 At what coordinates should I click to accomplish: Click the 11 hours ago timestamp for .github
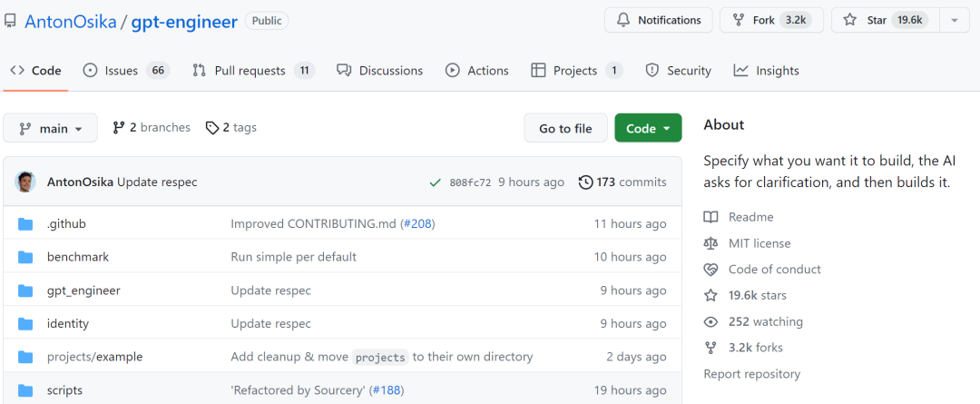(x=630, y=224)
